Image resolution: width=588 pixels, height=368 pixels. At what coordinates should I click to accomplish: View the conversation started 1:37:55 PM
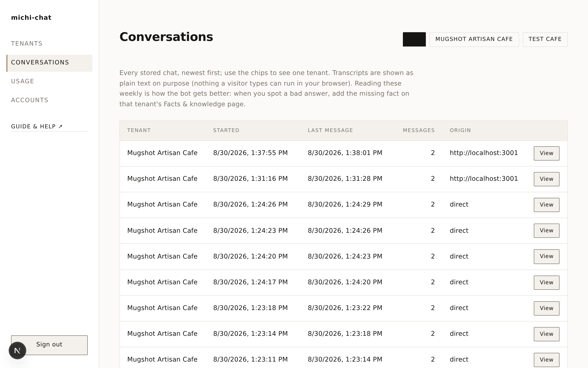click(x=546, y=153)
